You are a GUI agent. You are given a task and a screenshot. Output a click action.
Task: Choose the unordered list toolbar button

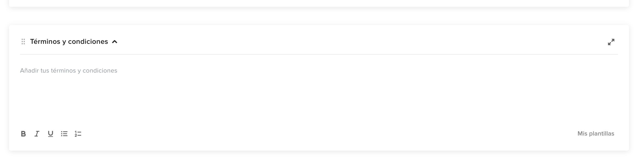pyautogui.click(x=64, y=134)
